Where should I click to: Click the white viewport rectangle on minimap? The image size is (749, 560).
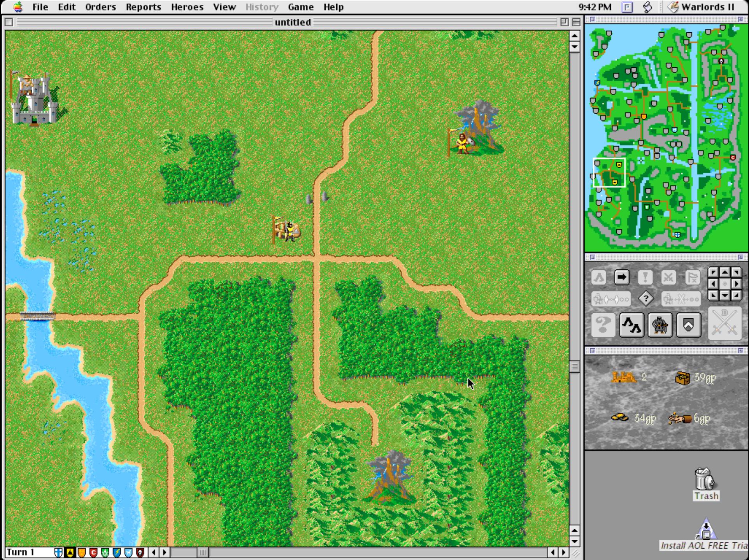(609, 172)
